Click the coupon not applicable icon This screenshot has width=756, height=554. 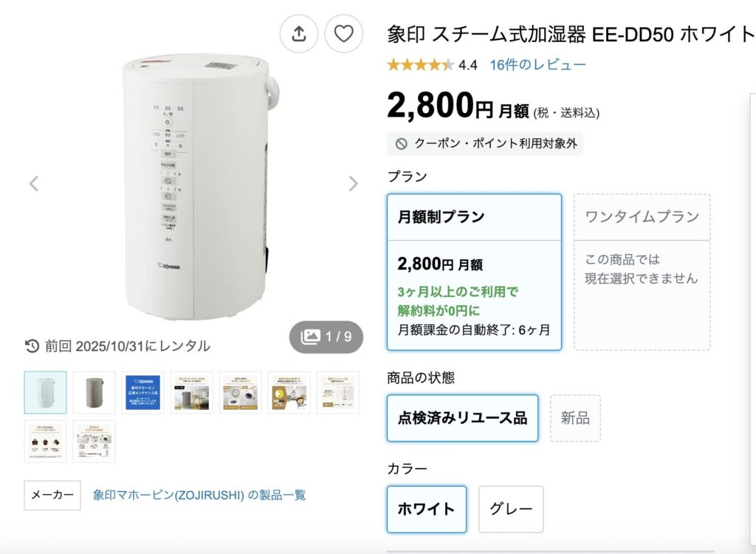coord(402,144)
